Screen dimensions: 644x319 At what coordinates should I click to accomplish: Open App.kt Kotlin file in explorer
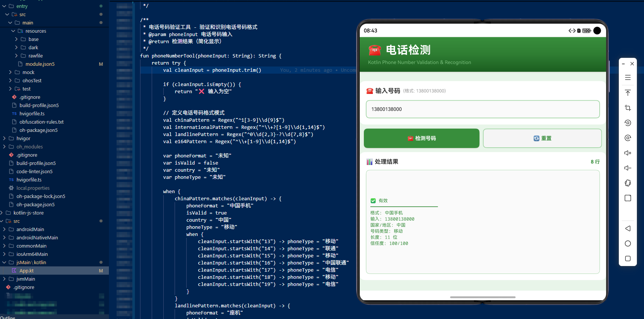(26, 271)
